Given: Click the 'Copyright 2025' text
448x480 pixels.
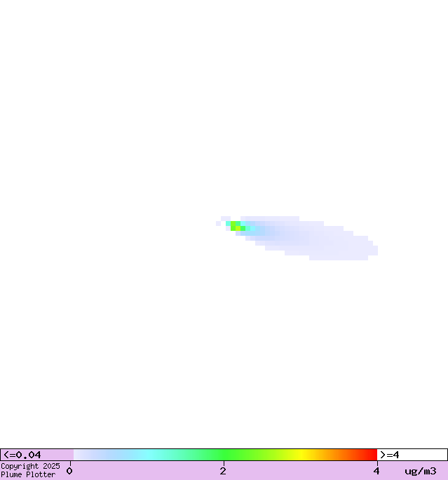Looking at the screenshot, I should pos(30,466).
